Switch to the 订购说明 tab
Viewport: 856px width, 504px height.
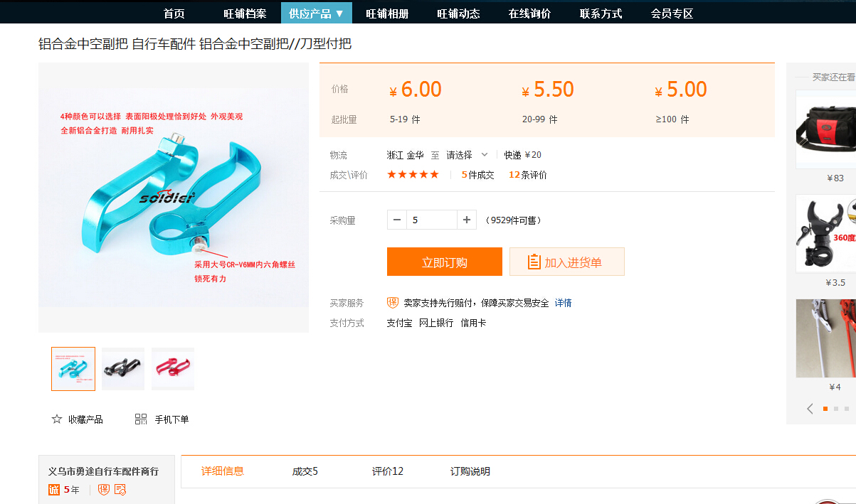[470, 471]
